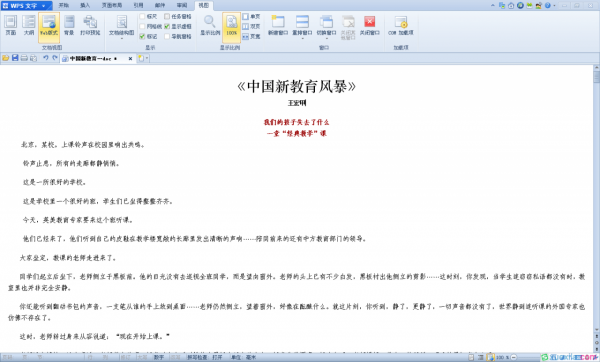Viewport: 600px width, 362px height.
Task: Uncheck the Marks (标记) checkbox
Action: tap(142, 36)
